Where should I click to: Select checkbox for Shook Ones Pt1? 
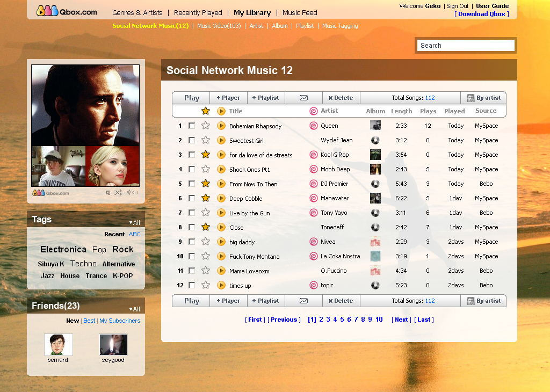[192, 169]
